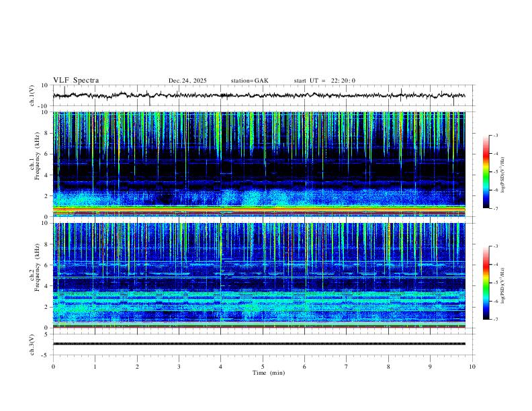
Task: Click the ch.2 spectrogram color bar
Action: point(486,283)
